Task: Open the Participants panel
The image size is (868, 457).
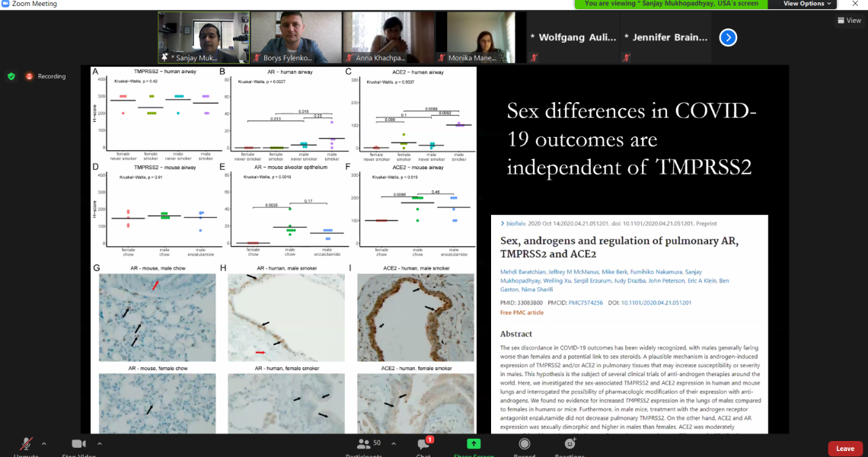Action: tap(364, 446)
